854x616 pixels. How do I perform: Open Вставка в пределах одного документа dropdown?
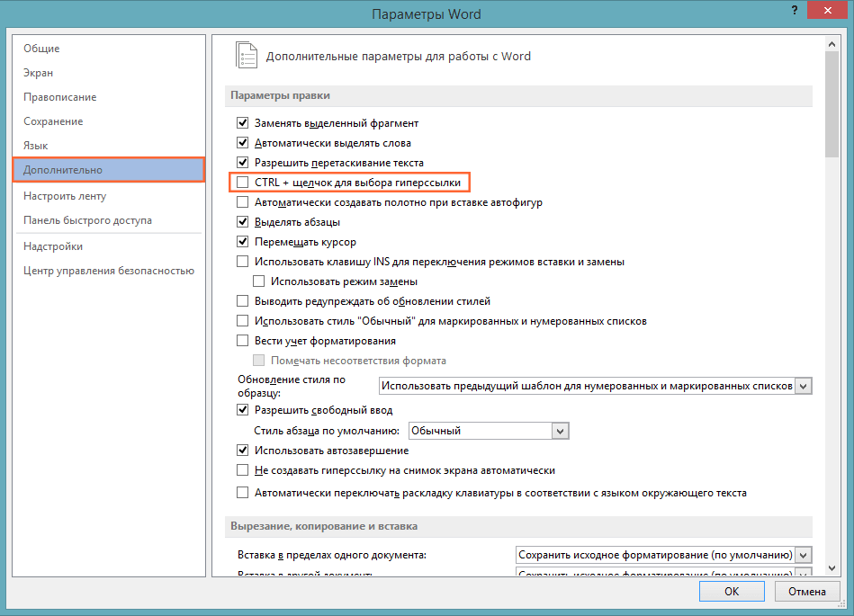coord(663,555)
